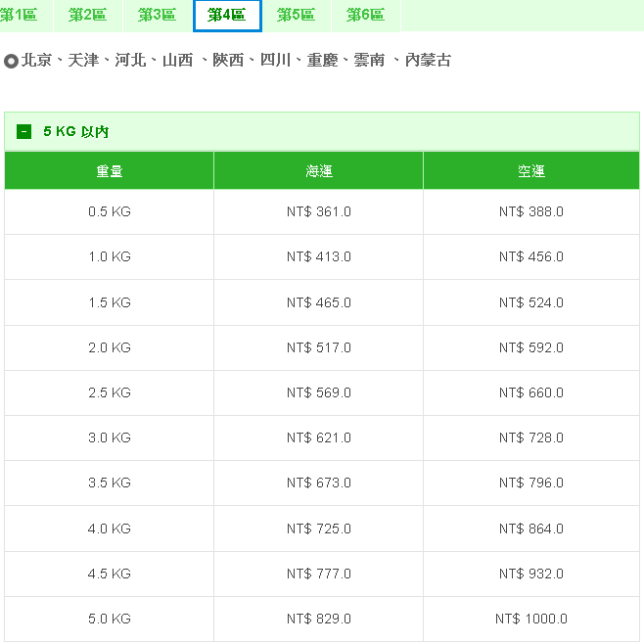
Task: Open the 第2區 tab
Action: 88,16
